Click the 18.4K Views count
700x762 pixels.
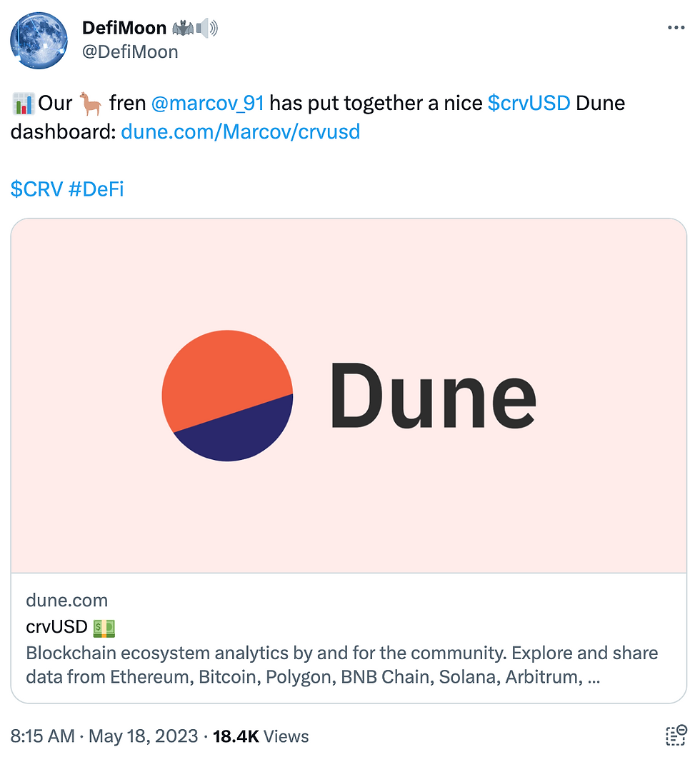[261, 736]
